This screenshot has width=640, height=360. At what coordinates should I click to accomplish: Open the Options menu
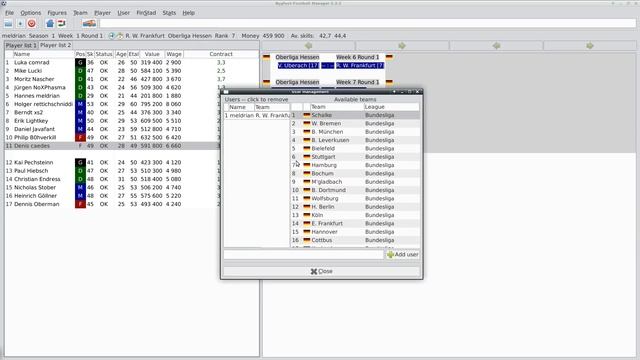tap(31, 13)
